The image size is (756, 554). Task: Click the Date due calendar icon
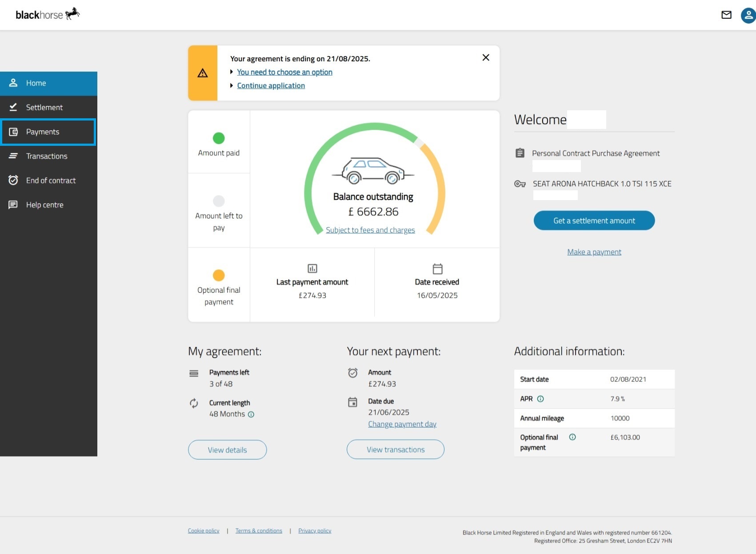coord(353,402)
